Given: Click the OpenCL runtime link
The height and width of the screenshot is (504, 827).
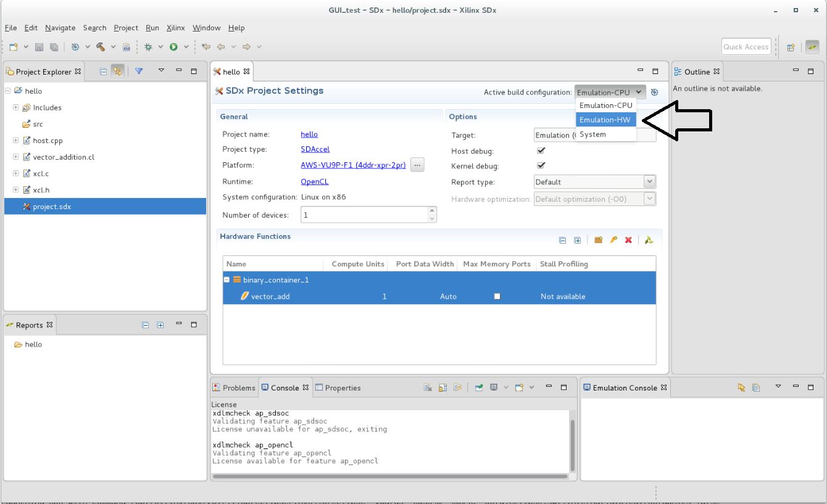Looking at the screenshot, I should pos(315,182).
